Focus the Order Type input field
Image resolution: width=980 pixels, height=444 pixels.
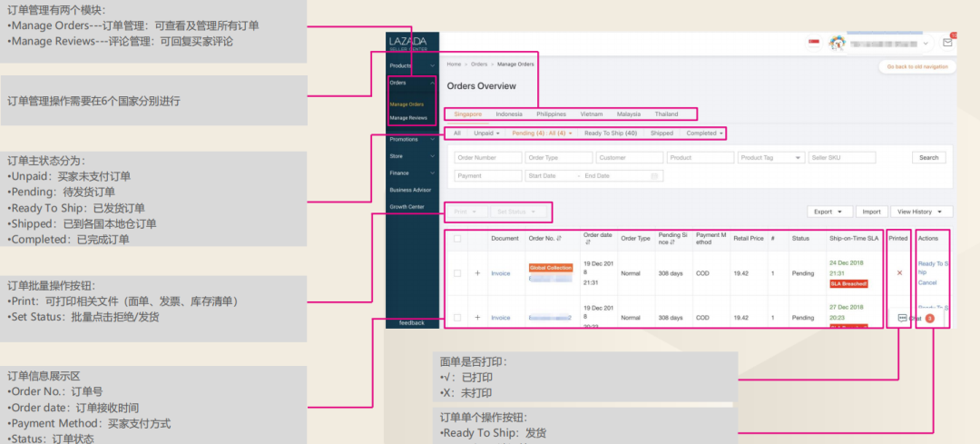[559, 158]
